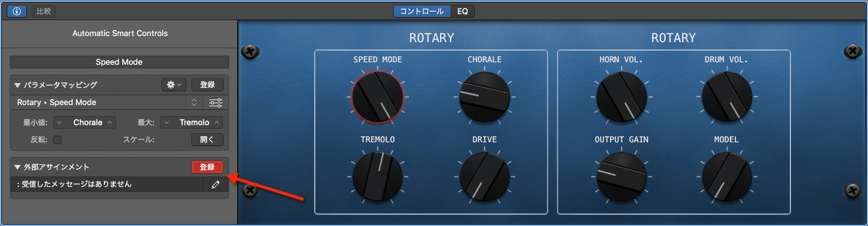Screen dimensions: 868x226
Task: Open the 最小値 Chorale dropdown
Action: 84,122
